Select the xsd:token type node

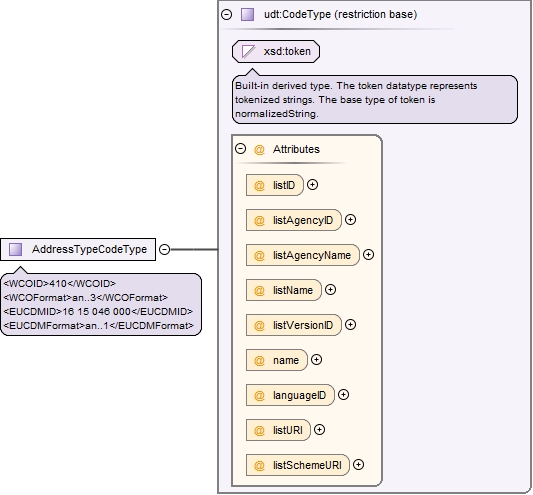point(276,52)
